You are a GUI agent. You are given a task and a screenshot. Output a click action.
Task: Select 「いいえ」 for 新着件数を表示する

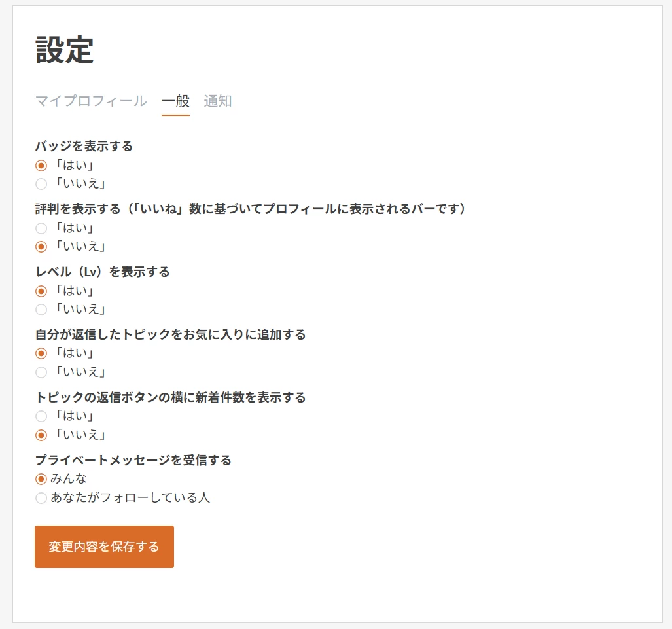tap(41, 435)
